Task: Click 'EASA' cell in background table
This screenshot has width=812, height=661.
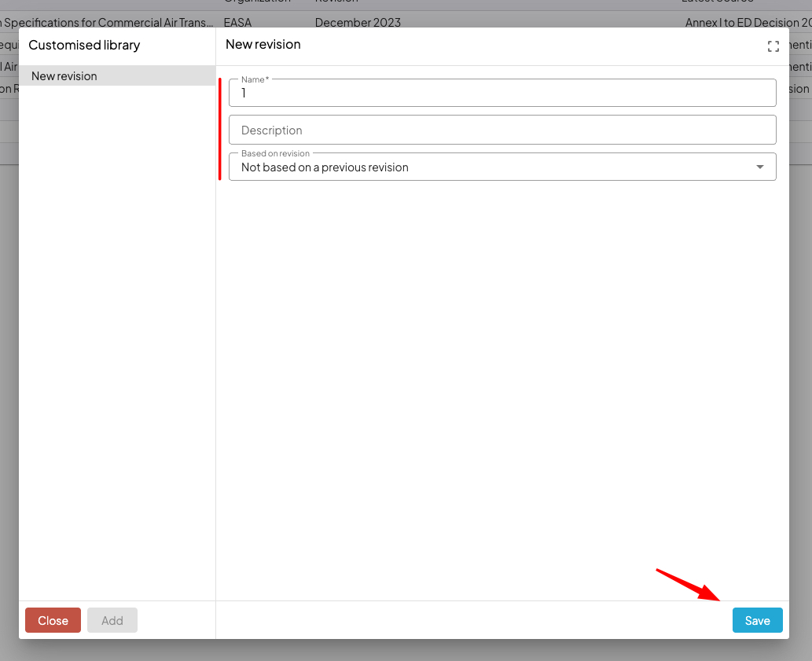Action: tap(237, 22)
